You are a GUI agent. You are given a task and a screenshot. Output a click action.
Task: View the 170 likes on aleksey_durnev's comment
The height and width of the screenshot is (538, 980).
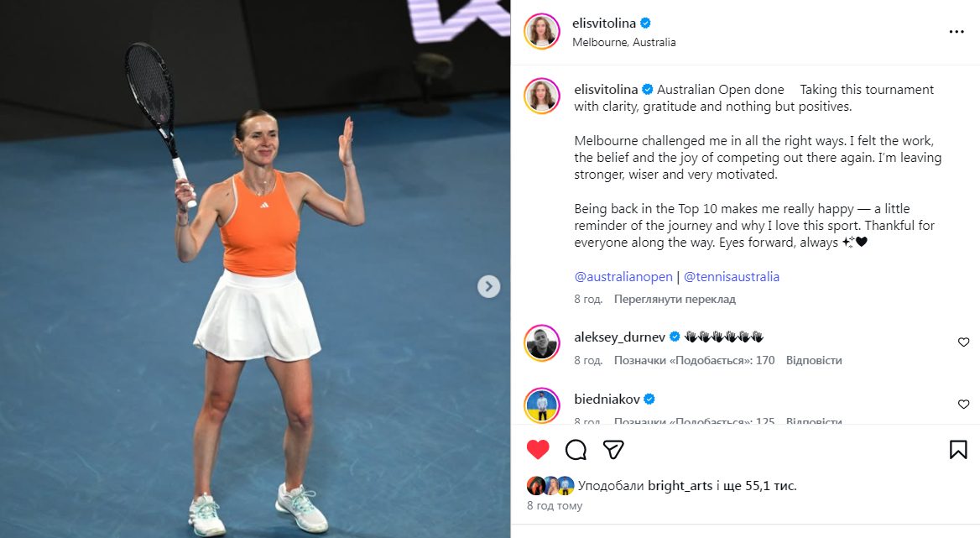click(695, 360)
